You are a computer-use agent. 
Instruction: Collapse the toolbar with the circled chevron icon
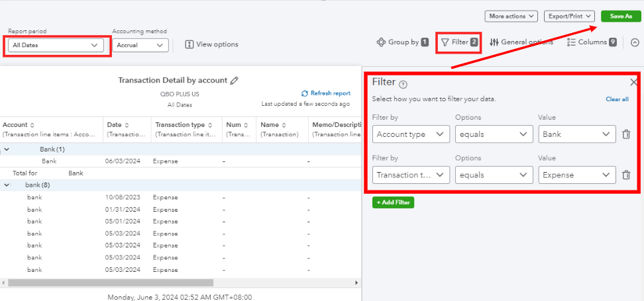[x=635, y=42]
